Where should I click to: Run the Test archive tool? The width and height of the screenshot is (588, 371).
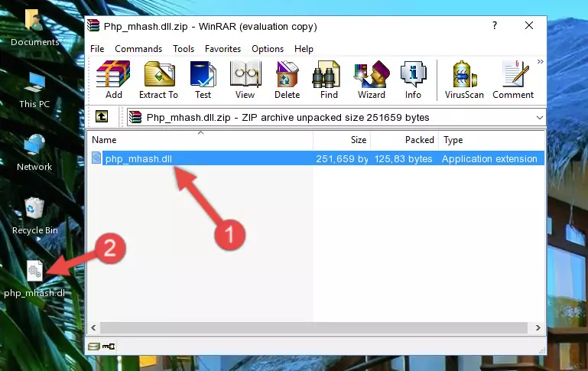(203, 80)
